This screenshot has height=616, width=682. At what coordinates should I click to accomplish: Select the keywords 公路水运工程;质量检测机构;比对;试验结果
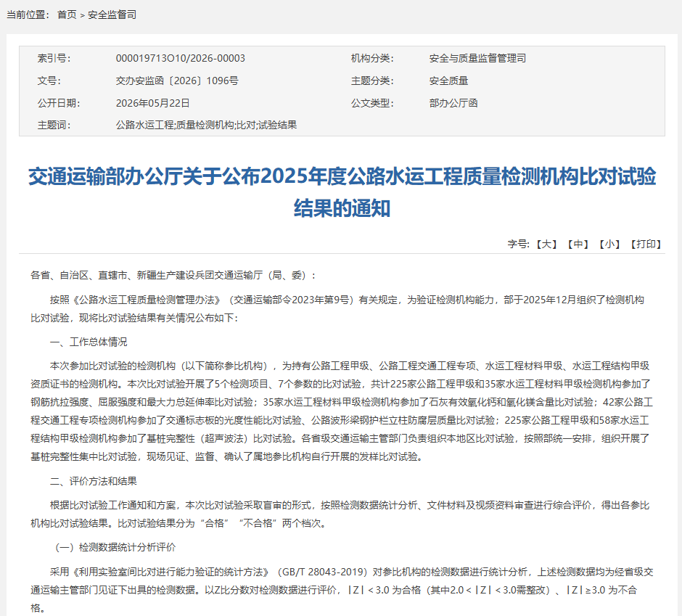206,126
